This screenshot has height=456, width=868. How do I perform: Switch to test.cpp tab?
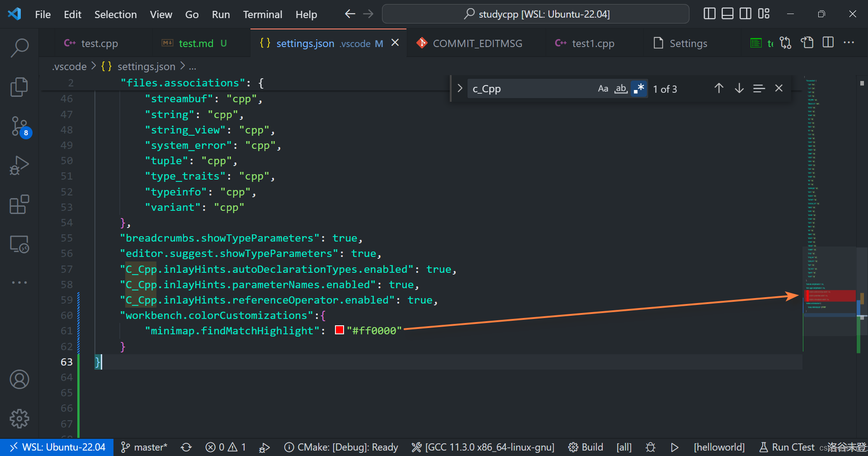click(99, 43)
